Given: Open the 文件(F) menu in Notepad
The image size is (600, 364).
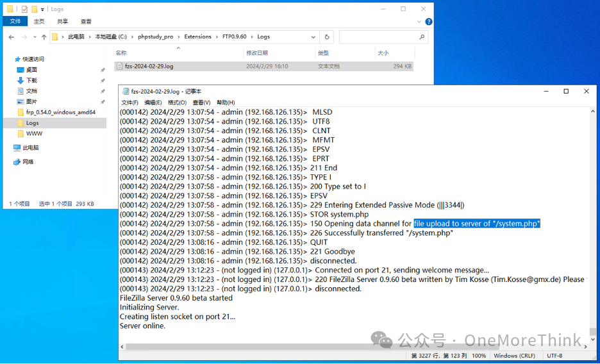Looking at the screenshot, I should [129, 103].
